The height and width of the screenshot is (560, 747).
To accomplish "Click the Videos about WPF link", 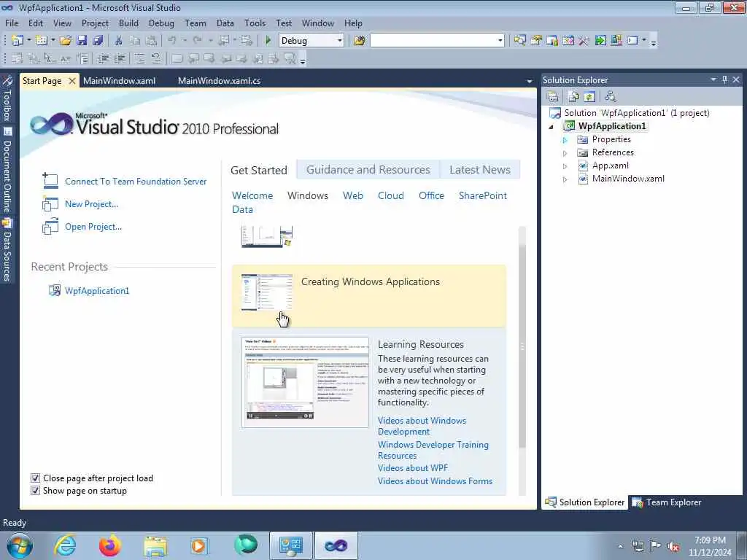I will tap(413, 468).
